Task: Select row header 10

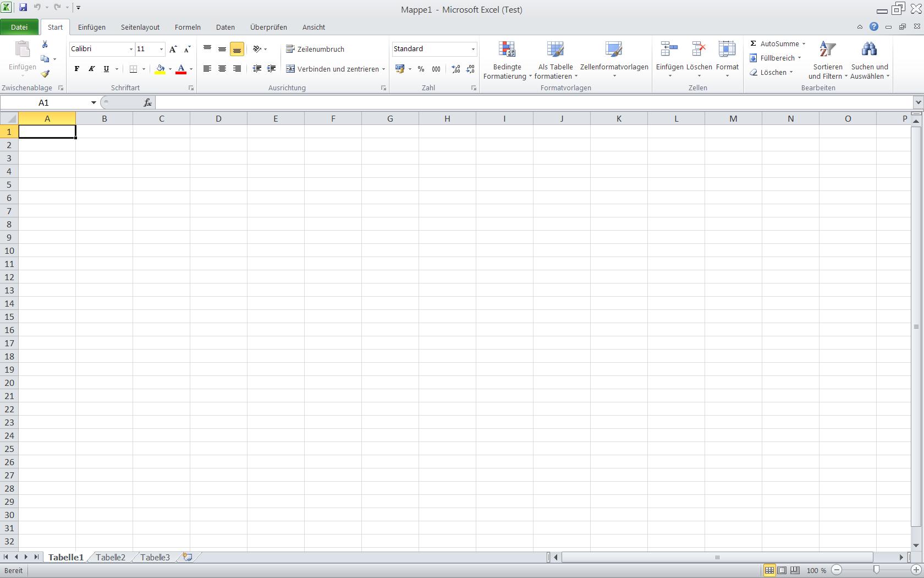Action: point(9,250)
